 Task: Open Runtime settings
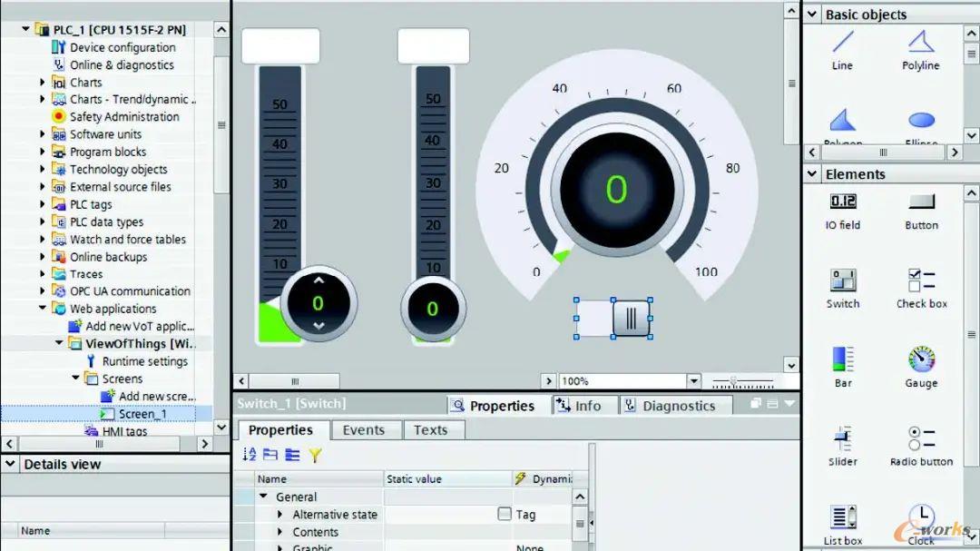[145, 361]
